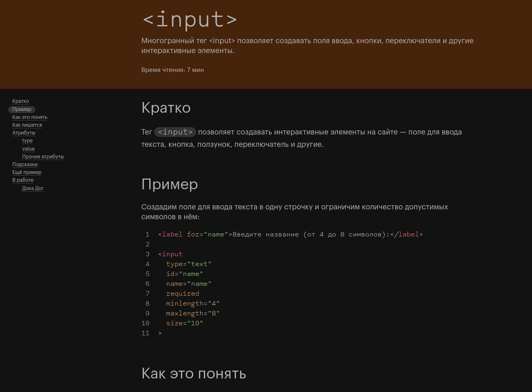Open the Кратко section in sidebar
The image size is (532, 392).
tap(21, 101)
